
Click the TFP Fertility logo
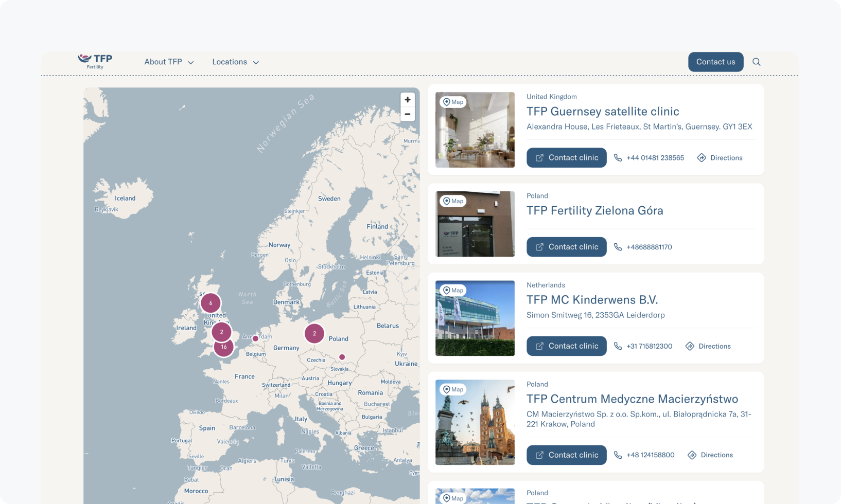(95, 61)
